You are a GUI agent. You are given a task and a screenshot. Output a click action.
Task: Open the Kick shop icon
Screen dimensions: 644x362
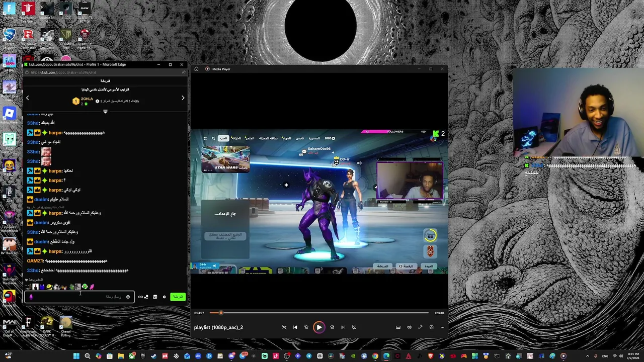(155, 297)
